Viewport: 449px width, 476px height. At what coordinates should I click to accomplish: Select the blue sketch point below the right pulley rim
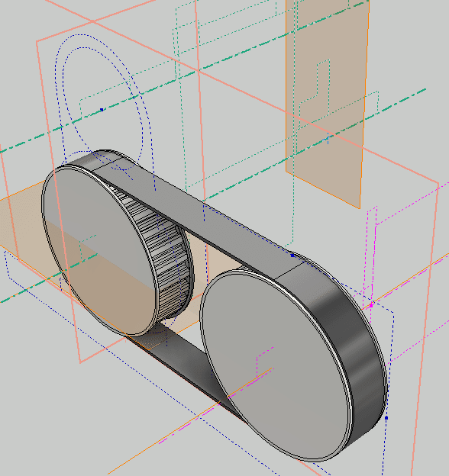coord(386,418)
